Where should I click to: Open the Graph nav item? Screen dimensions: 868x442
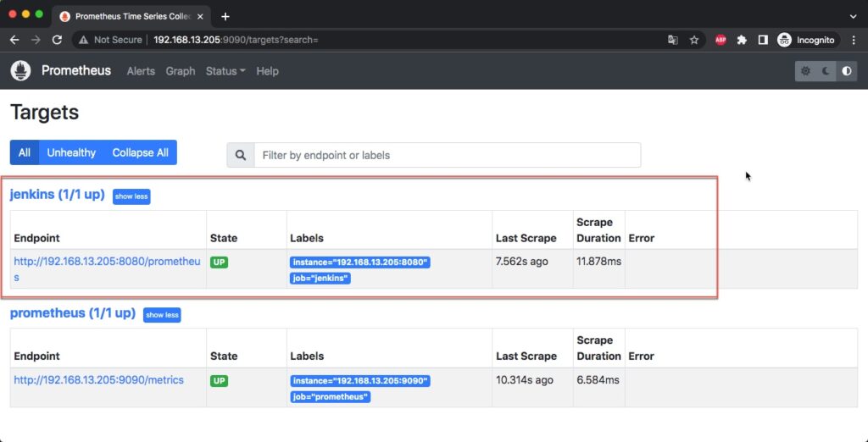tap(181, 71)
